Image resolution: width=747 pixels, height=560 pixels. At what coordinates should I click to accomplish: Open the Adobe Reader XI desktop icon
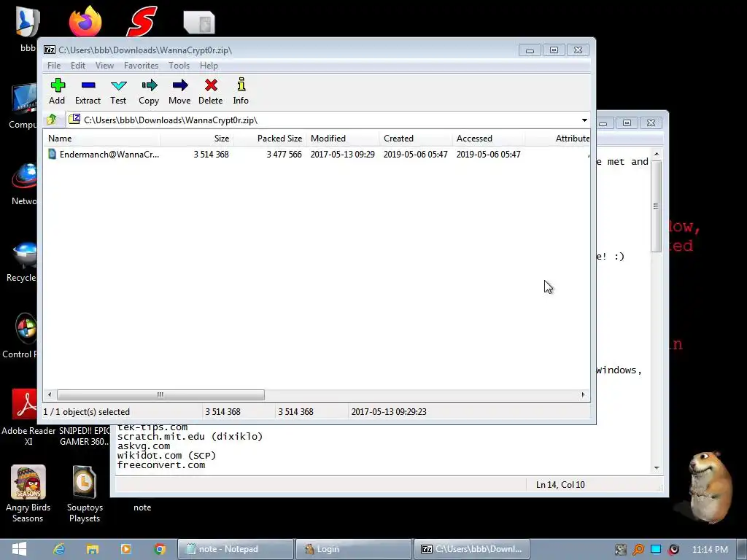28,416
